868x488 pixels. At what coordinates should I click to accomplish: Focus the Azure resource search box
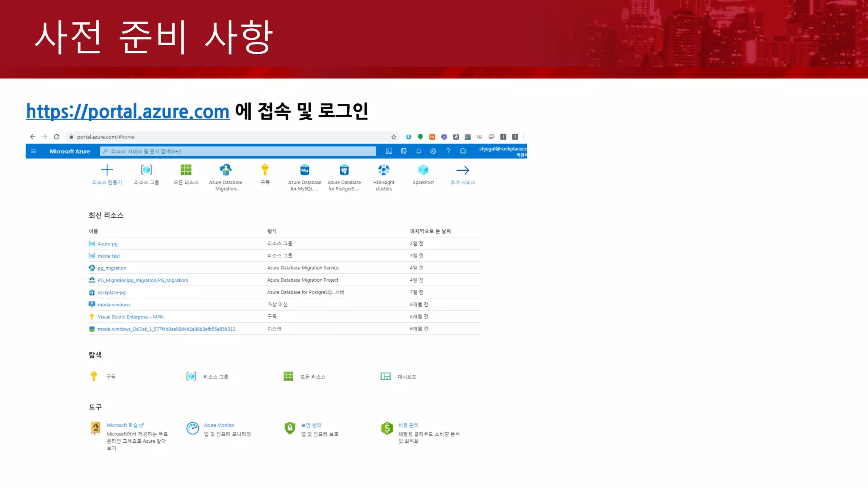pos(238,151)
